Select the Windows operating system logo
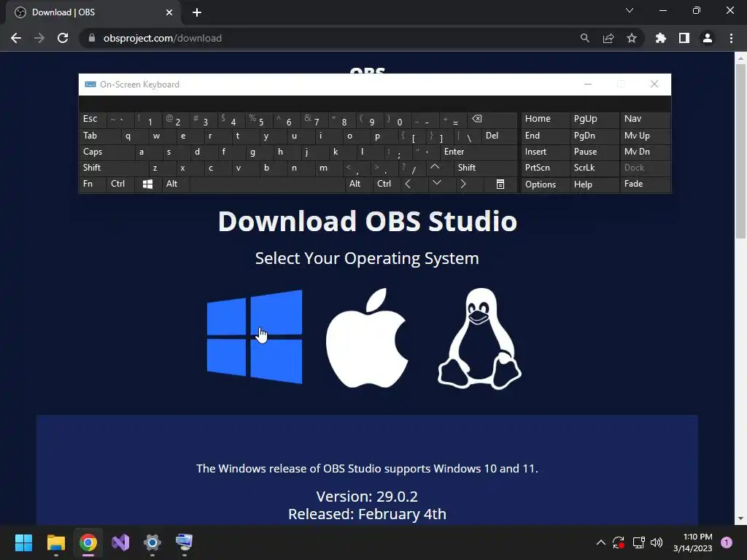This screenshot has height=560, width=747. pyautogui.click(x=255, y=337)
